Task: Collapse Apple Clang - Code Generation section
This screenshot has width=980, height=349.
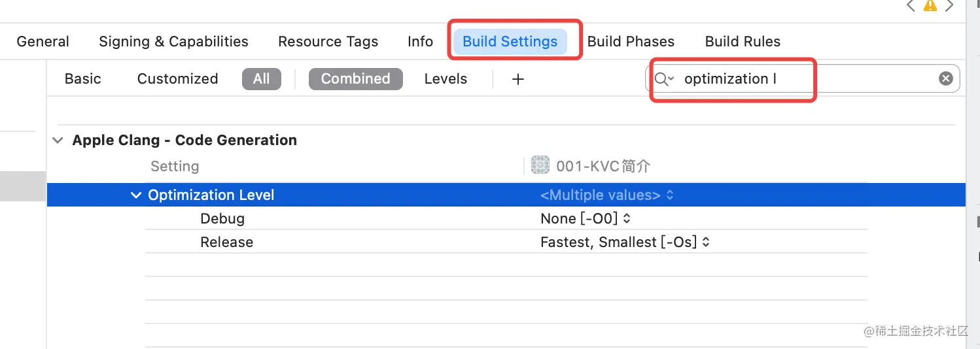Action: pyautogui.click(x=58, y=141)
